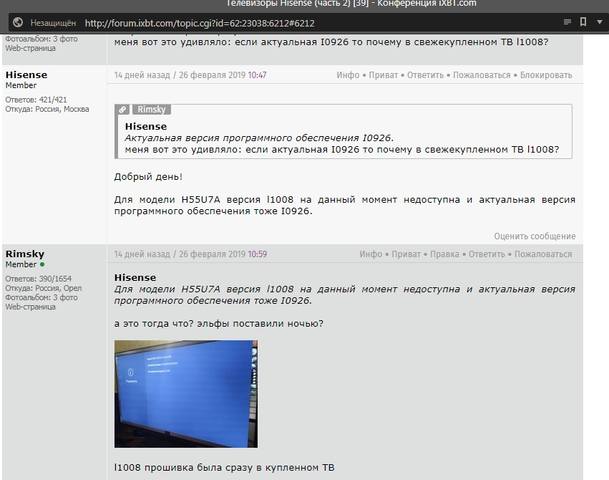Image resolution: width=609 pixels, height=480 pixels.
Task: Click Пожаловаться on the Hisense post
Action: click(x=482, y=75)
